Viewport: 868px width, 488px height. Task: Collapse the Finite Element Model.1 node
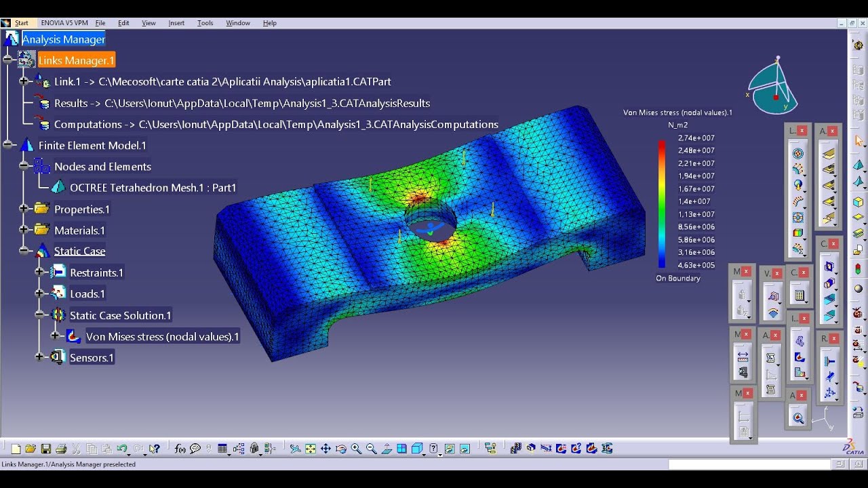[x=8, y=145]
